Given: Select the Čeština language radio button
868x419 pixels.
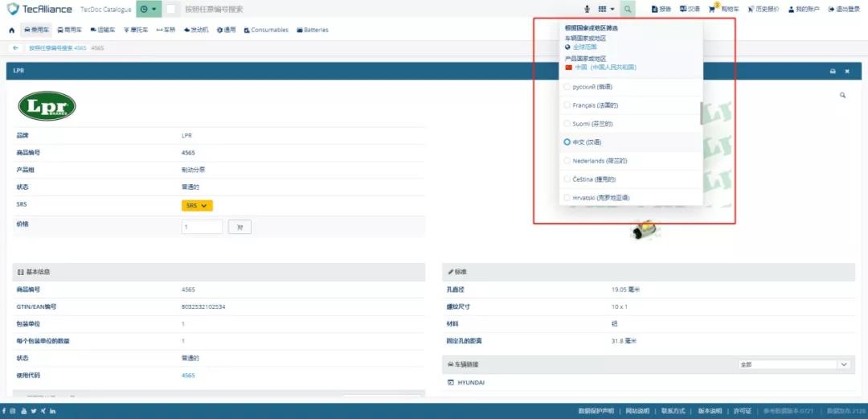Looking at the screenshot, I should tap(567, 179).
